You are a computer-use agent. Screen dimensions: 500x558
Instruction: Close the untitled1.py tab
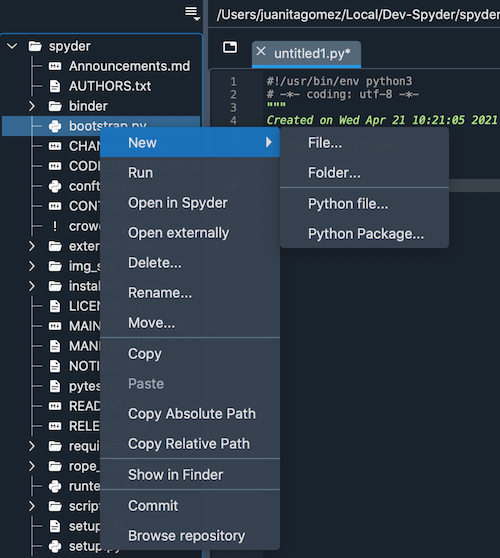[x=261, y=51]
